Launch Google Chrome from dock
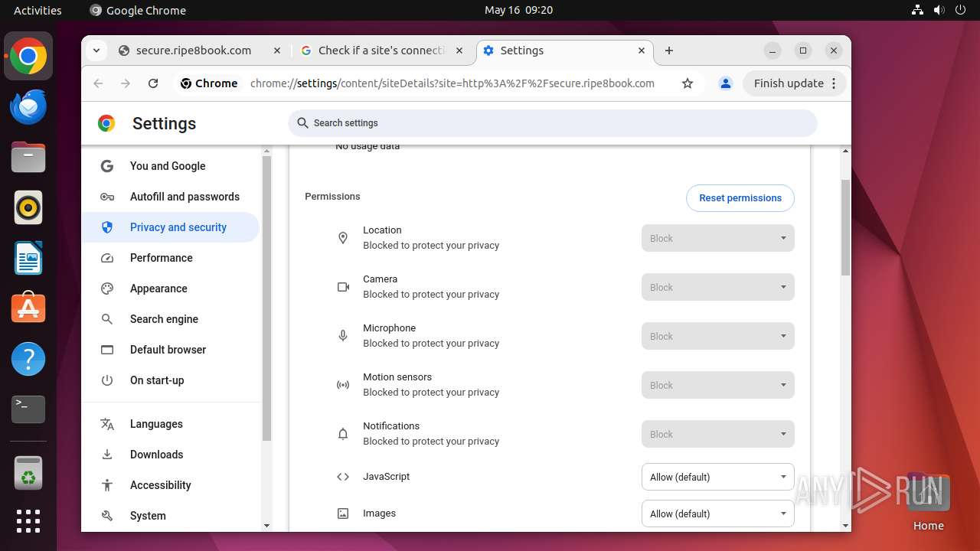Viewport: 980px width, 551px height. 28,56
